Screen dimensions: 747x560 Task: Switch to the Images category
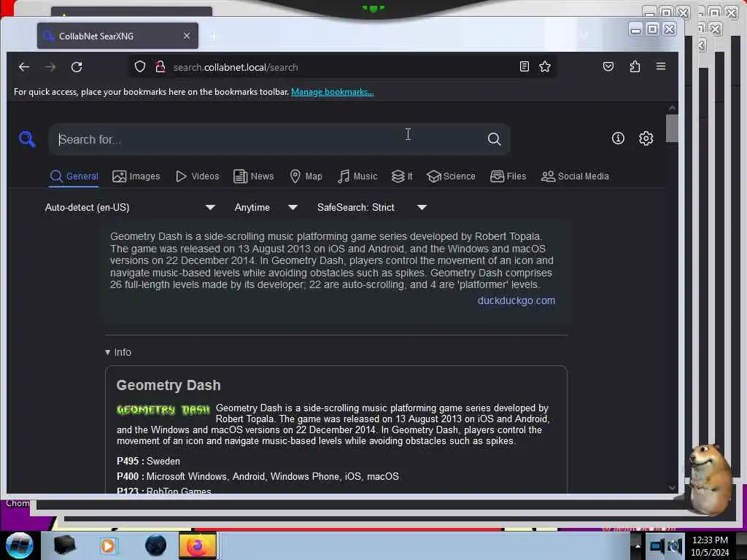[136, 176]
